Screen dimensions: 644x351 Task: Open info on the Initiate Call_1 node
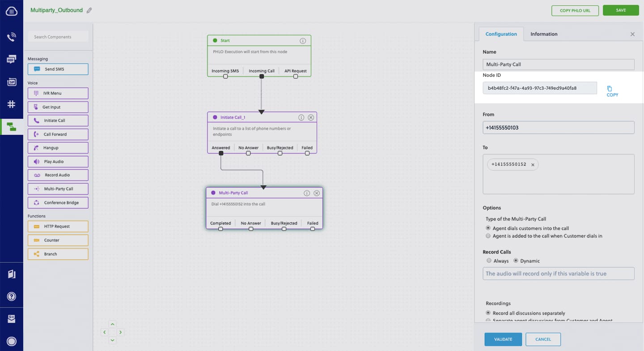coord(301,117)
